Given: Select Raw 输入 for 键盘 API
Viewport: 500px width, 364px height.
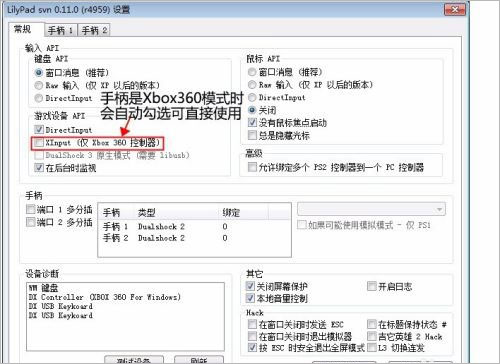Looking at the screenshot, I should pos(39,85).
